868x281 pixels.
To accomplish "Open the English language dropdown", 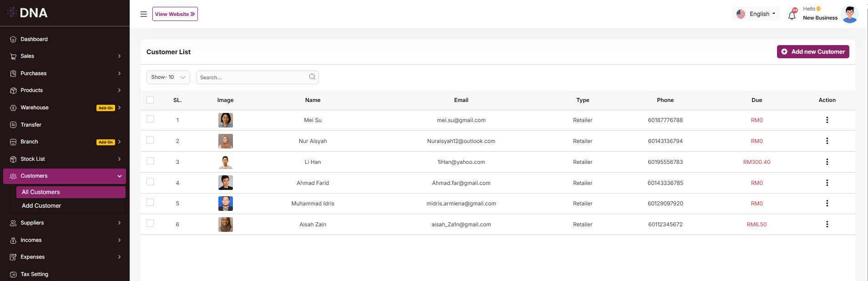I will click(x=756, y=14).
